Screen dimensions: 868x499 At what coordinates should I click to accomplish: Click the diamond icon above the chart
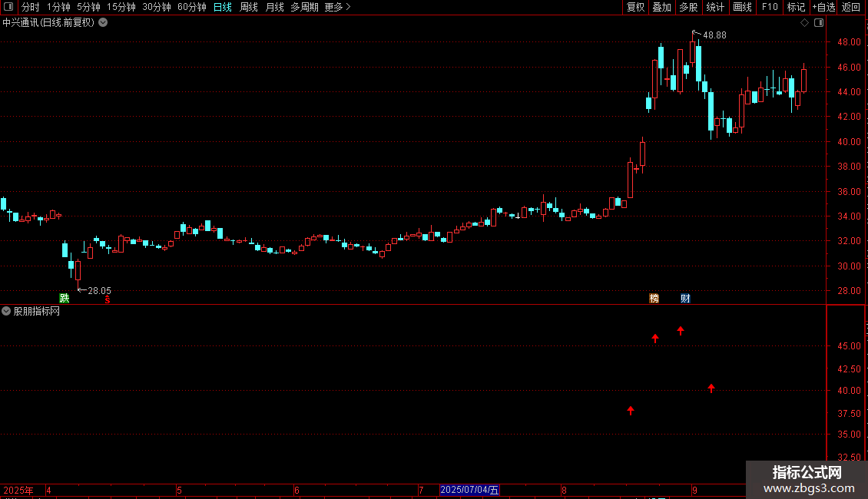(805, 23)
